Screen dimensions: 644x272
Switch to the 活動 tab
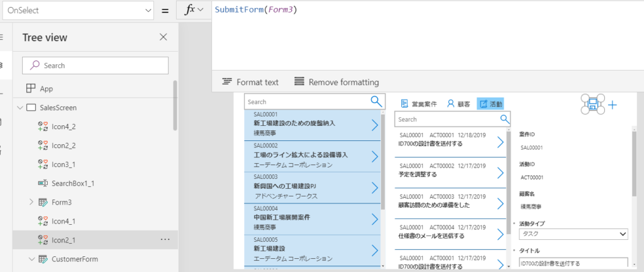[491, 104]
